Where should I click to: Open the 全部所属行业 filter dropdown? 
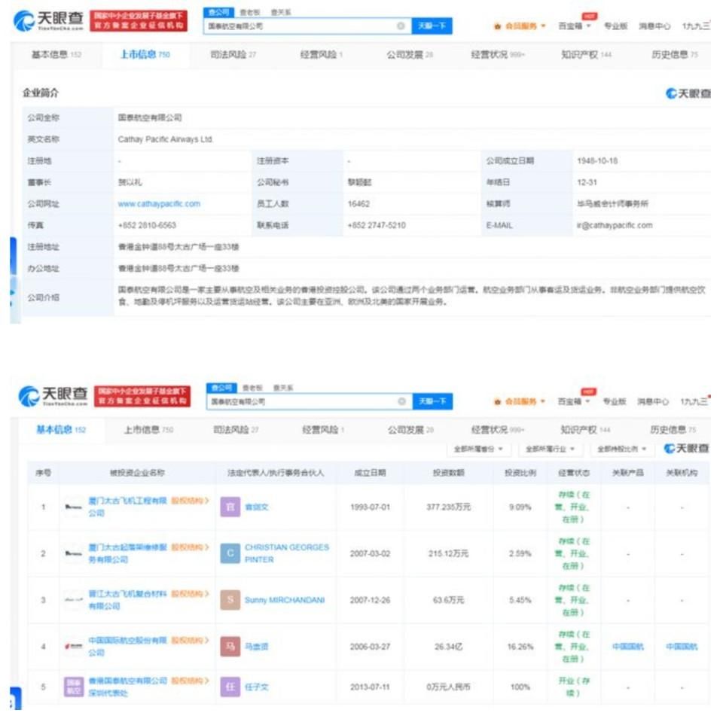[551, 449]
